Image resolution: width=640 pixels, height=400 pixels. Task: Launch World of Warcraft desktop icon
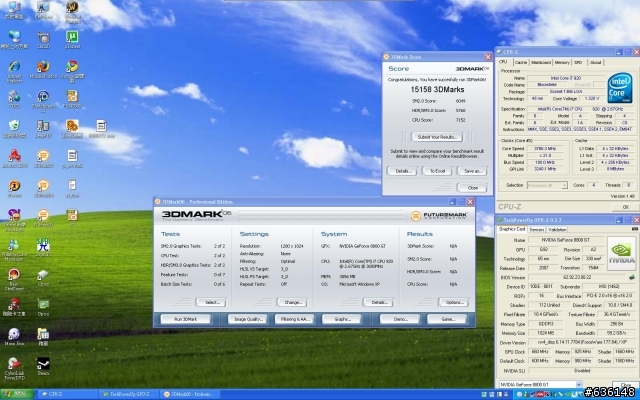point(72,10)
